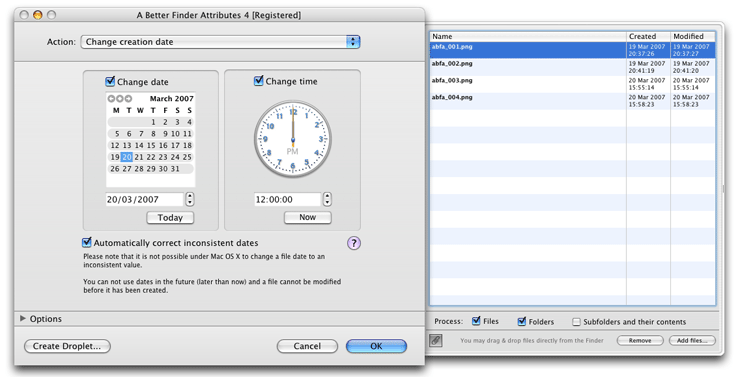Click the date input field 20/03/2007

click(x=144, y=200)
